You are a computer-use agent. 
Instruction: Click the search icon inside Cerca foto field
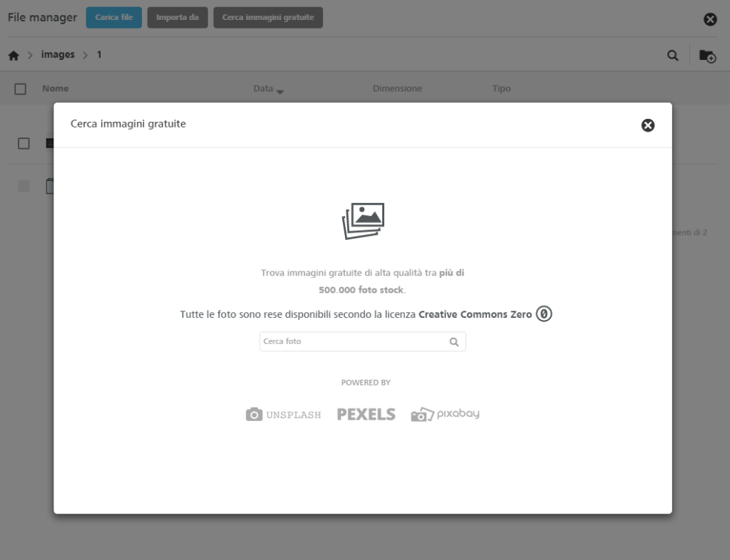point(454,342)
